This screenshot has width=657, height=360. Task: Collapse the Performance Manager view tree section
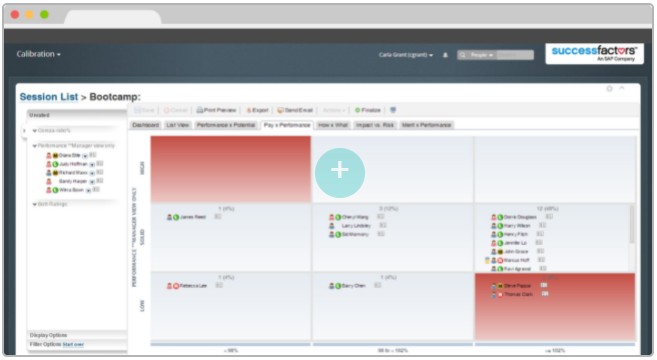click(35, 146)
